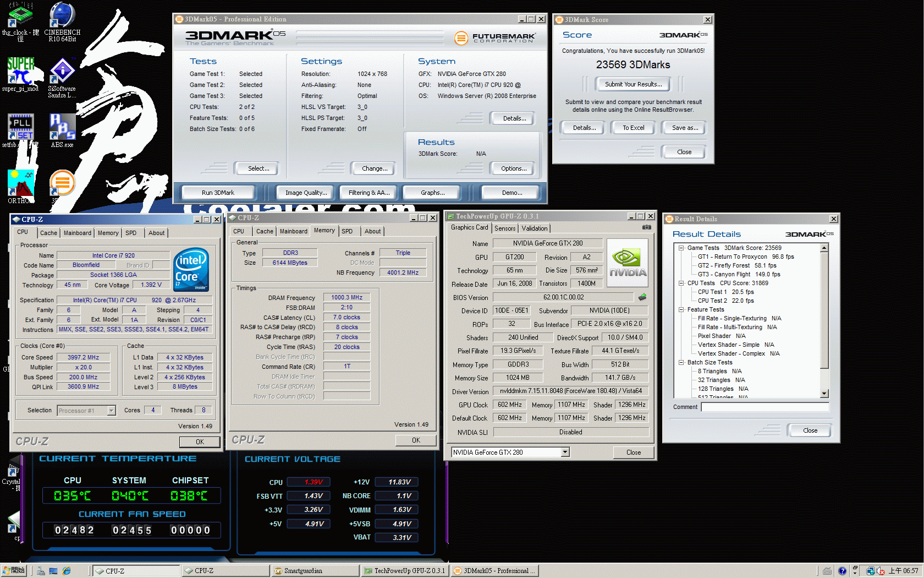924x578 pixels.
Task: Click the To Excel button
Action: (633, 128)
